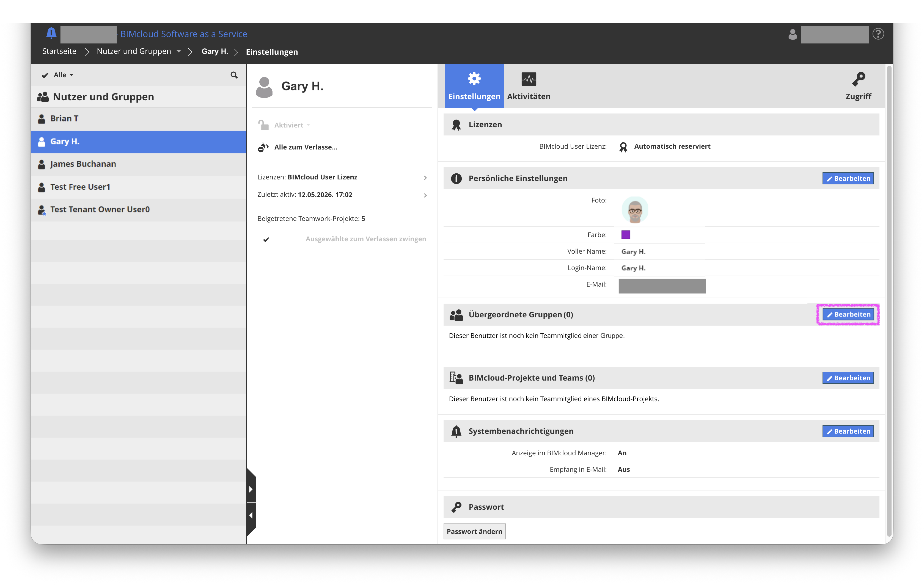Image resolution: width=924 pixels, height=585 pixels.
Task: Open search in Nutzer und Gruppen list
Action: point(234,75)
